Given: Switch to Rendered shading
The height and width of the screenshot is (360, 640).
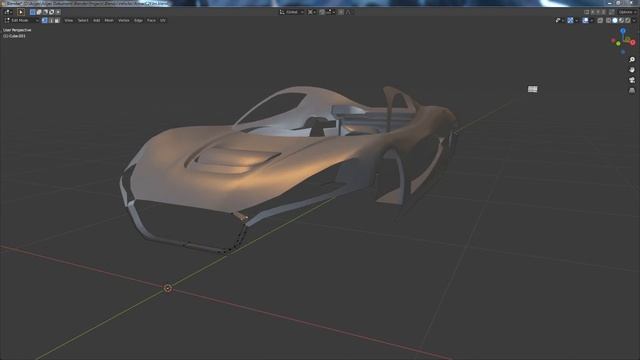Looking at the screenshot, I should tap(628, 20).
